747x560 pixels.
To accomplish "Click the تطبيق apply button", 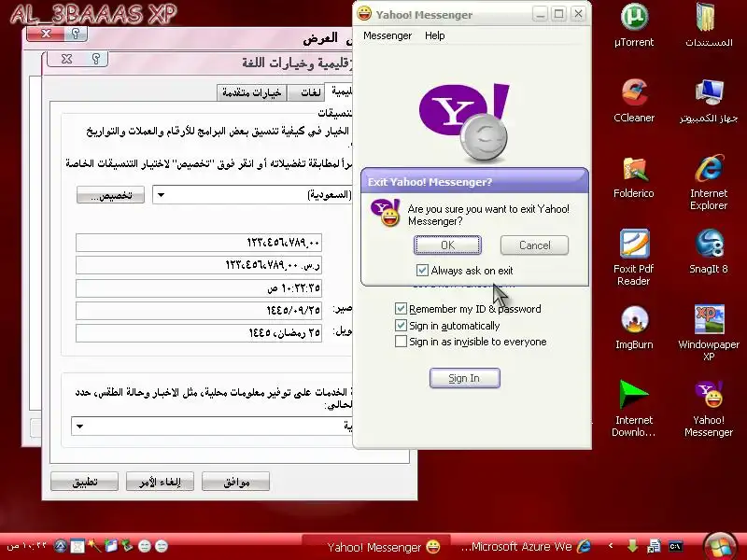I will coord(84,482).
